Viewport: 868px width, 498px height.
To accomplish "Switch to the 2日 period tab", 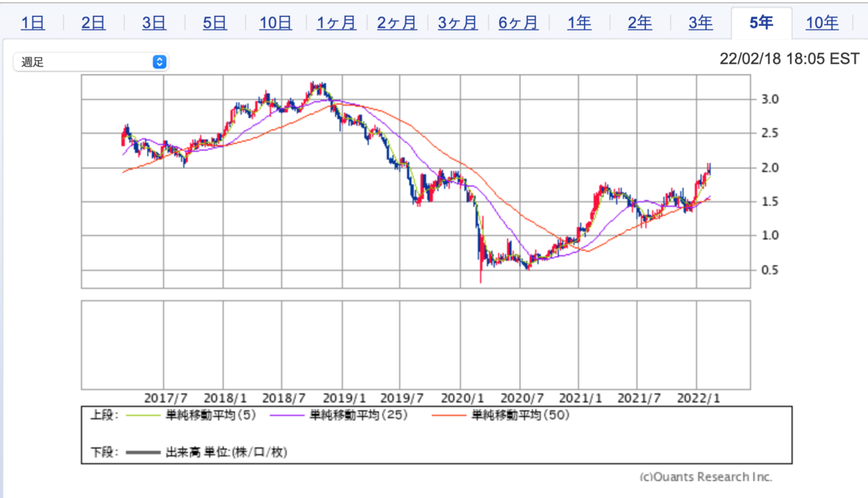I will 93,23.
